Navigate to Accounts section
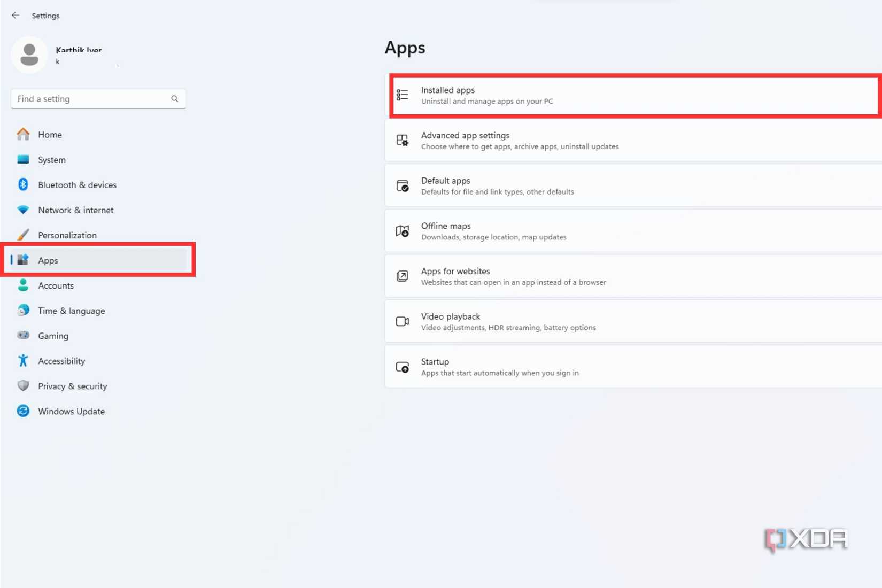The image size is (882, 588). [56, 285]
